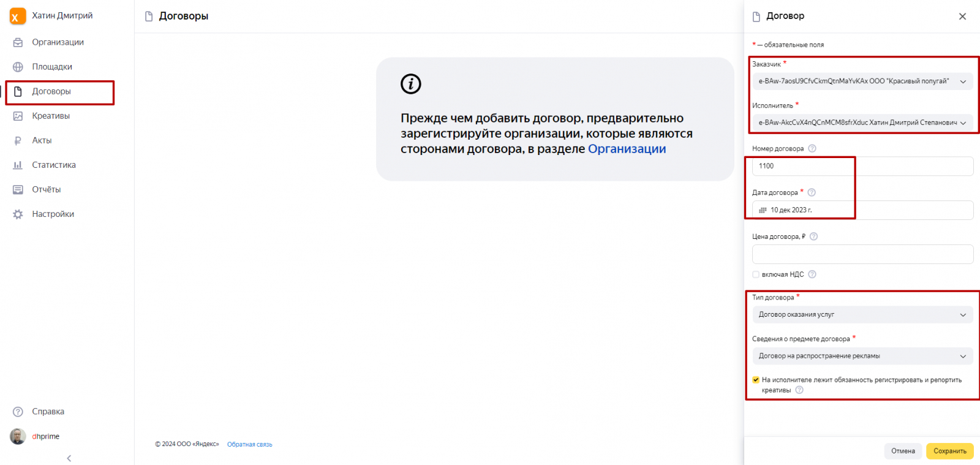The image size is (980, 465).
Task: Click the Отмена button
Action: tap(903, 451)
